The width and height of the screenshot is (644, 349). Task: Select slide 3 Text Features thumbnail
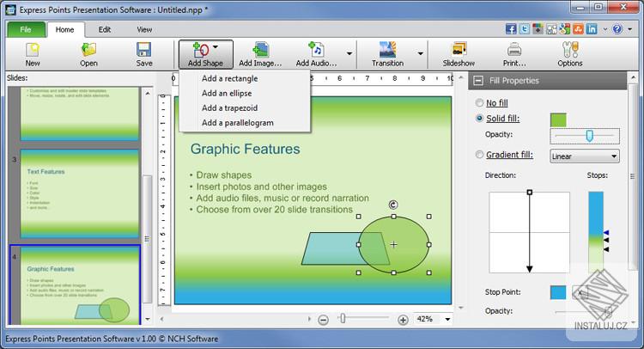point(79,193)
